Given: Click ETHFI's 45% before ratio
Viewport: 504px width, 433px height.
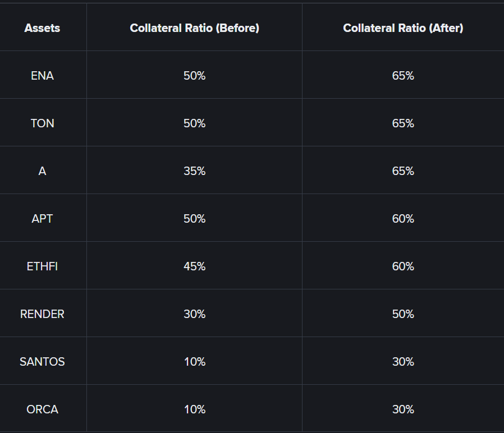Looking at the screenshot, I should click(194, 266).
